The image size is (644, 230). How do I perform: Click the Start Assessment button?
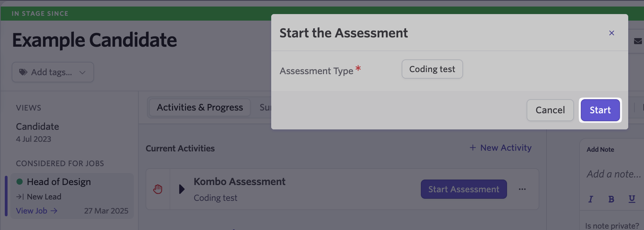click(x=464, y=189)
